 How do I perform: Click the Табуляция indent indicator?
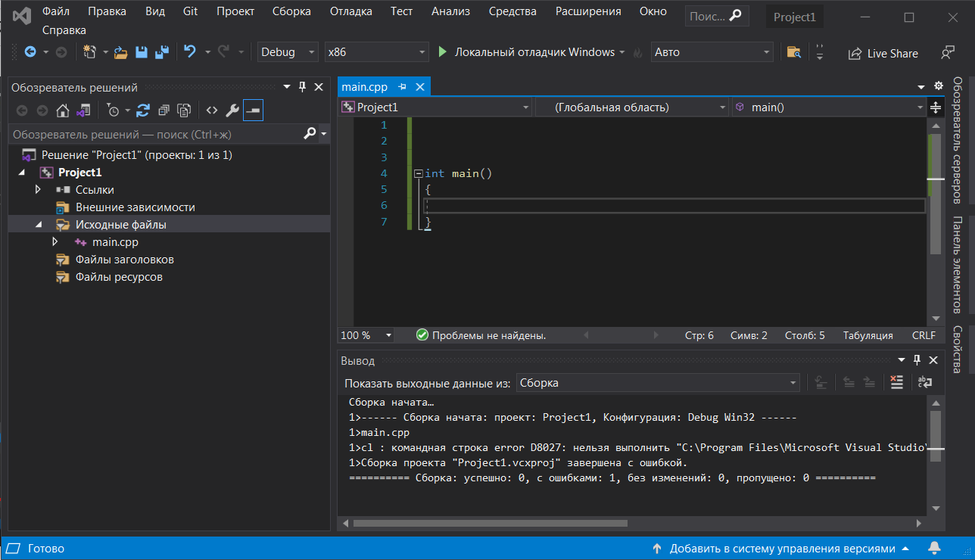[868, 335]
